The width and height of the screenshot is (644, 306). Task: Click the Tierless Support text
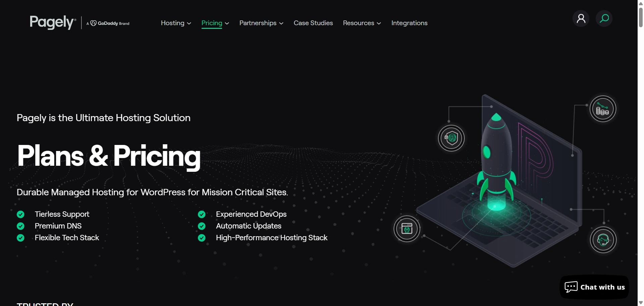(x=62, y=214)
